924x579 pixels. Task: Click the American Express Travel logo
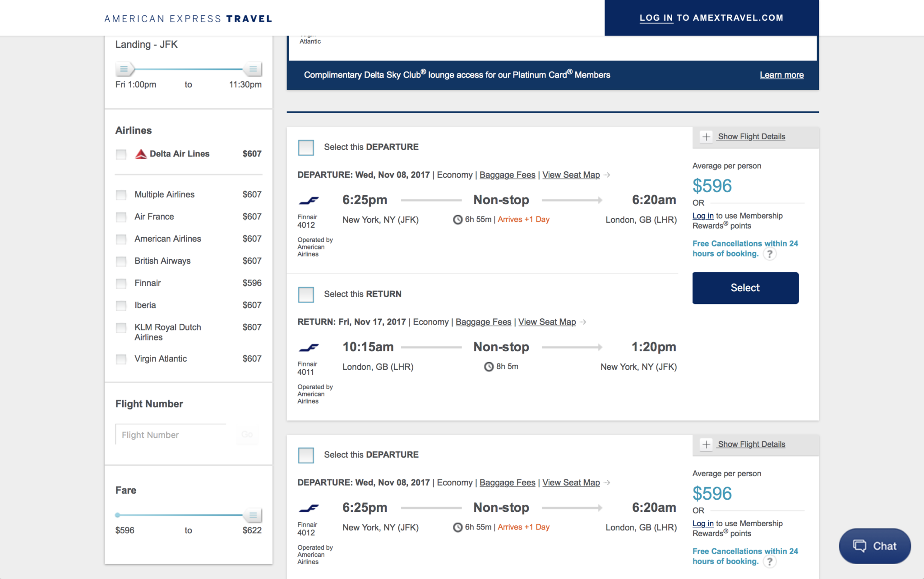(x=188, y=18)
